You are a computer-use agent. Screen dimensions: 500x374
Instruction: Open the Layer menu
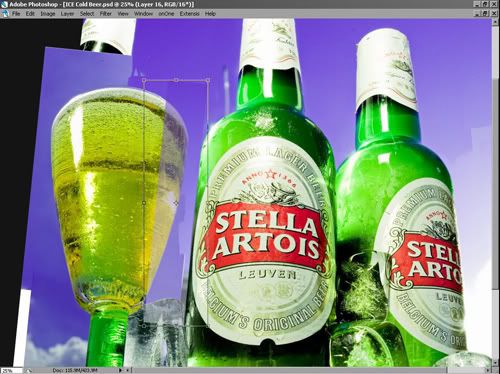67,14
